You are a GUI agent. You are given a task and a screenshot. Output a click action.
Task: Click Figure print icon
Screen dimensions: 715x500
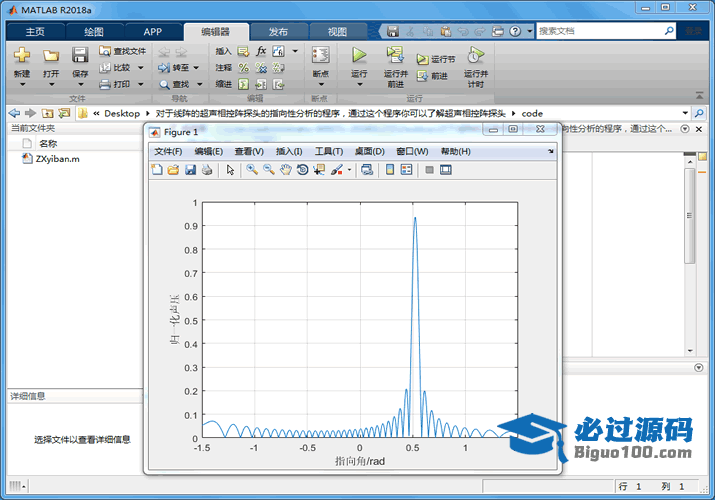pos(207,170)
